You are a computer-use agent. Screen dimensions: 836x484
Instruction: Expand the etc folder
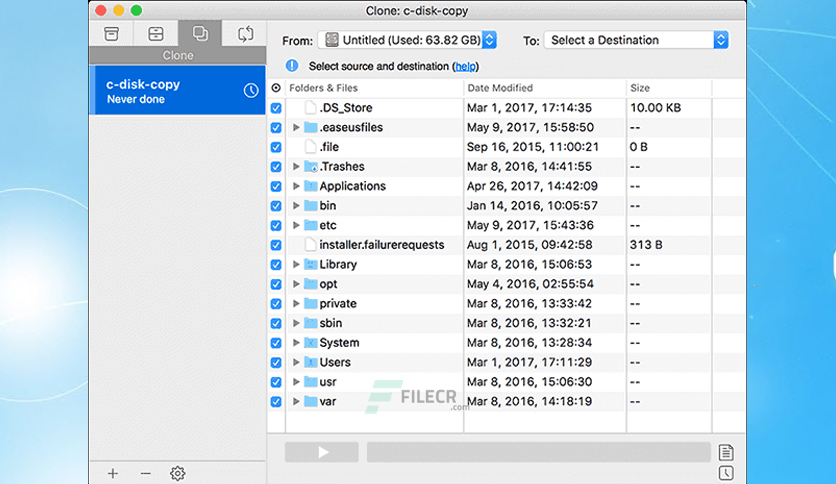pyautogui.click(x=296, y=225)
